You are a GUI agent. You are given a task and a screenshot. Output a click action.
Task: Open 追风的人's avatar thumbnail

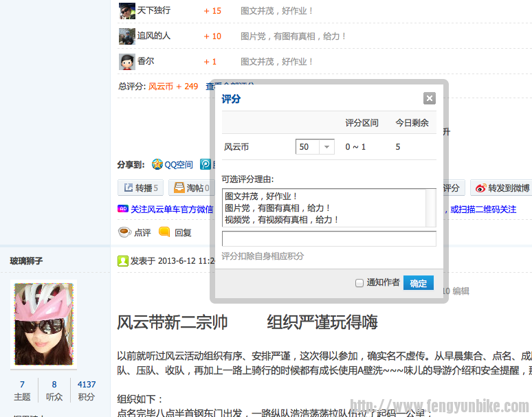point(127,36)
